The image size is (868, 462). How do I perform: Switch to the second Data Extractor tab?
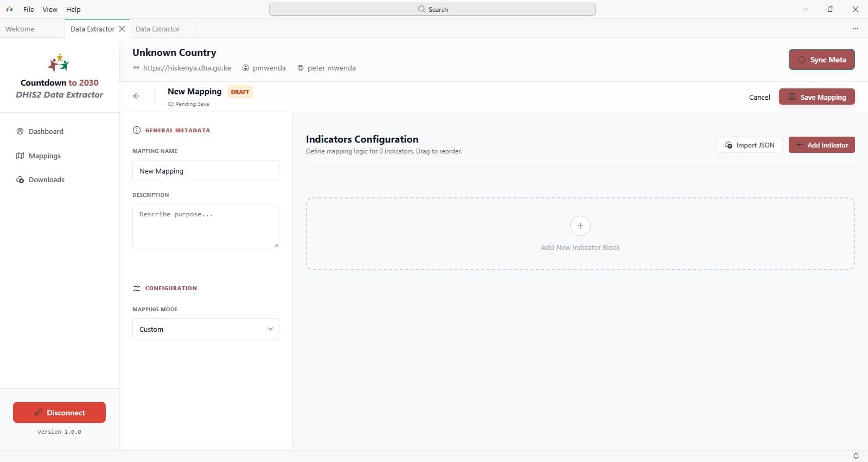click(x=158, y=29)
